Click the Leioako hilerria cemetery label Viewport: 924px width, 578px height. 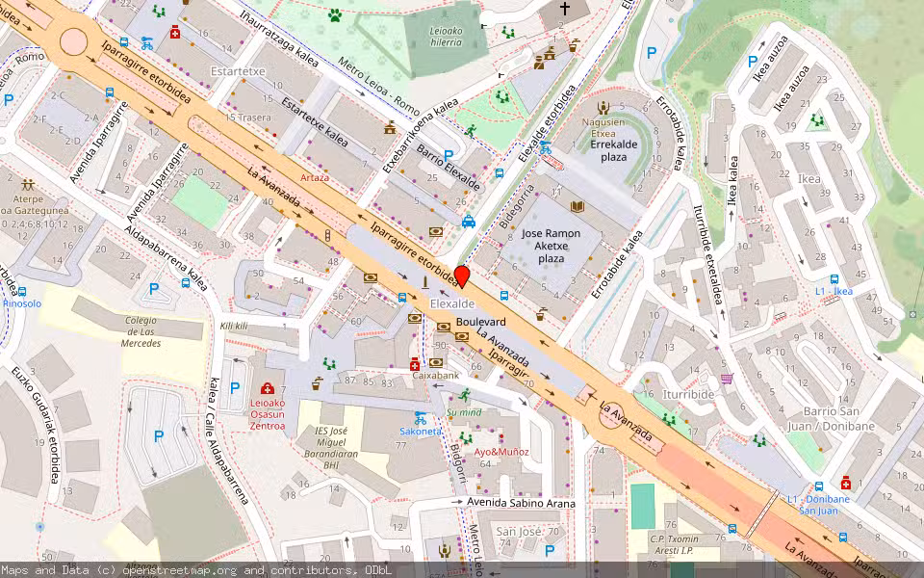tap(446, 37)
